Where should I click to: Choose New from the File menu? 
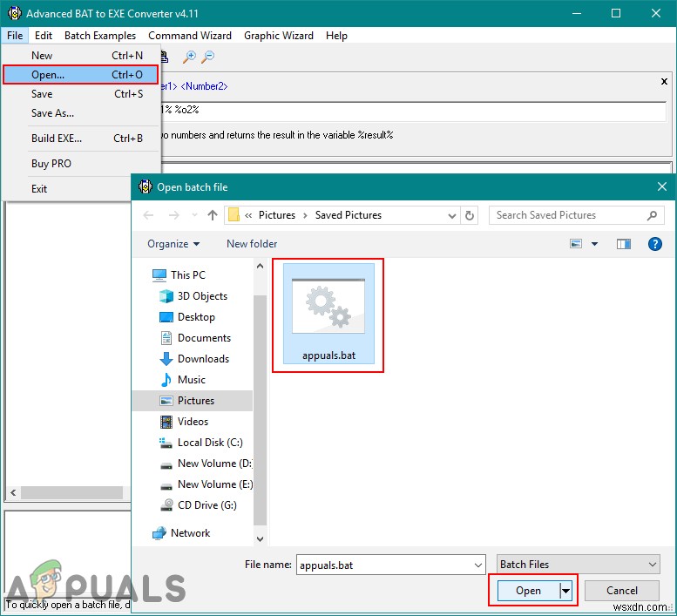[82, 56]
